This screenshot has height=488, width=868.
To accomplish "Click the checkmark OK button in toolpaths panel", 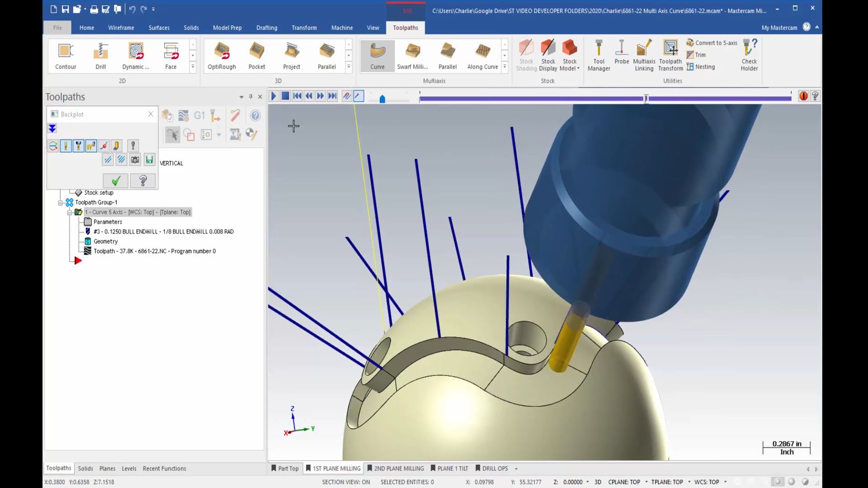I will tap(116, 180).
